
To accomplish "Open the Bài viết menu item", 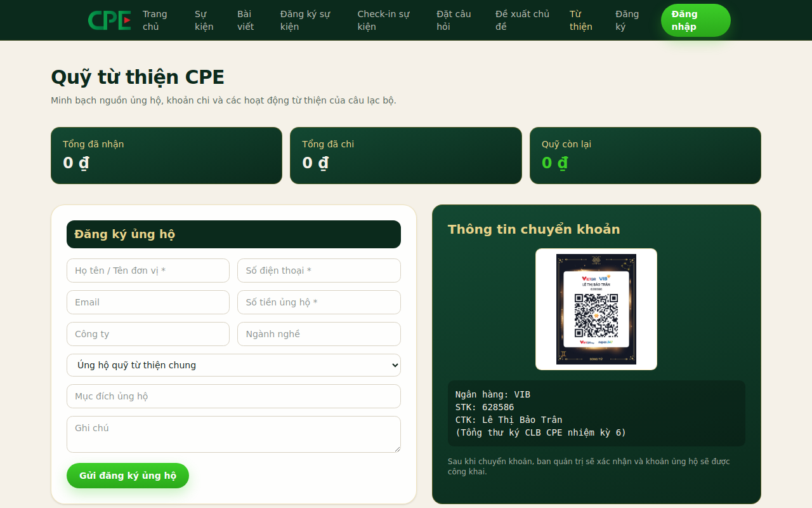I will click(246, 20).
